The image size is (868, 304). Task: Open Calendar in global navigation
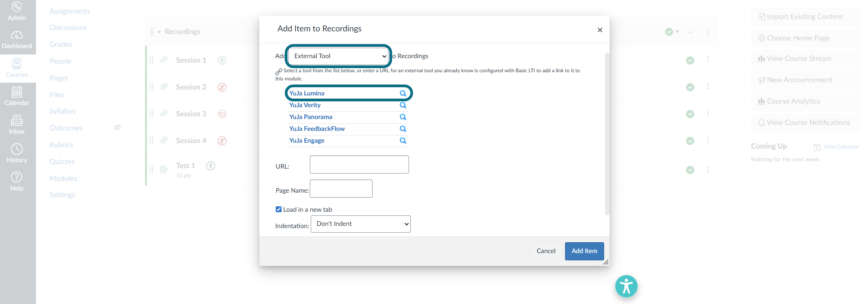point(17,96)
